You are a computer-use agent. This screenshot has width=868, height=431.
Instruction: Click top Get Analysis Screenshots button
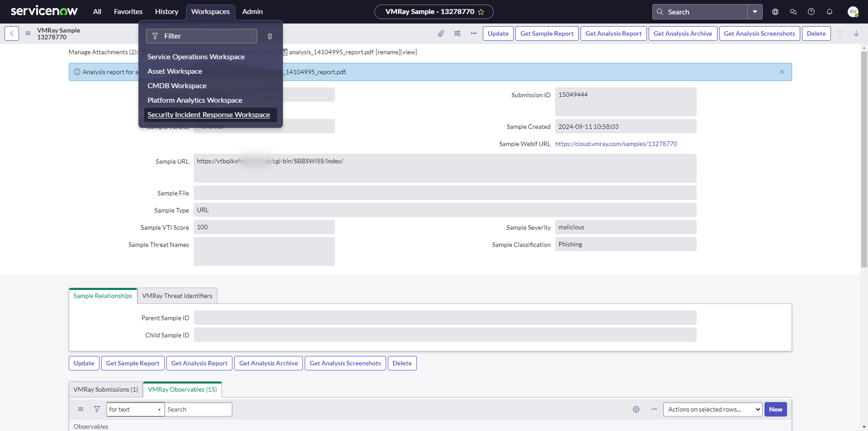tap(759, 33)
